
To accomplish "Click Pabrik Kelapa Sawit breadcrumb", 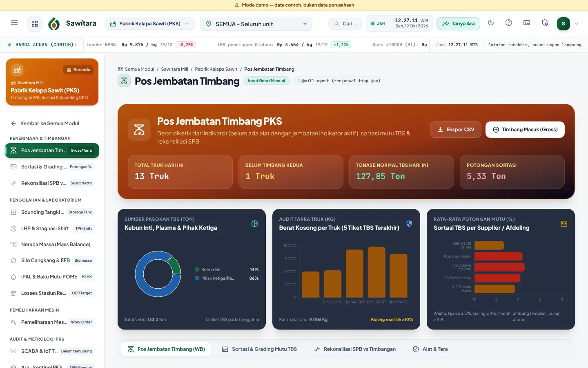I will (x=216, y=69).
